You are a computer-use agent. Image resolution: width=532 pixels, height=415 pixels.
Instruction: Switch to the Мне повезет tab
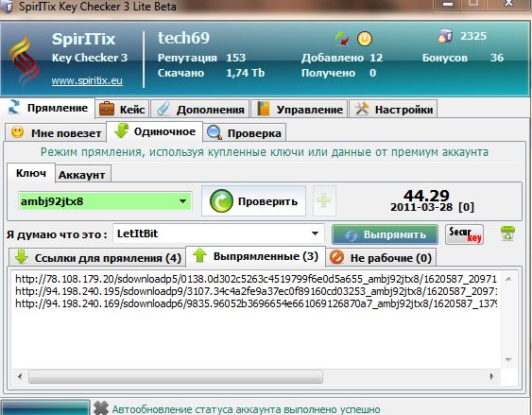tap(56, 133)
